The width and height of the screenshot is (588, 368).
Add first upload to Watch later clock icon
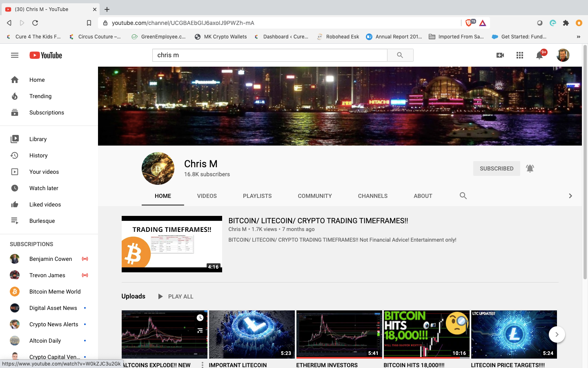point(200,318)
